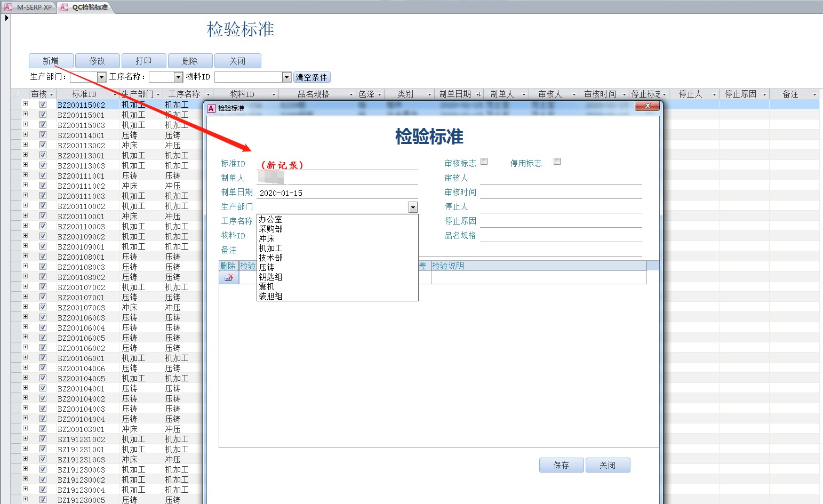Click the 清空条件 button
This screenshot has width=823, height=504.
312,77
